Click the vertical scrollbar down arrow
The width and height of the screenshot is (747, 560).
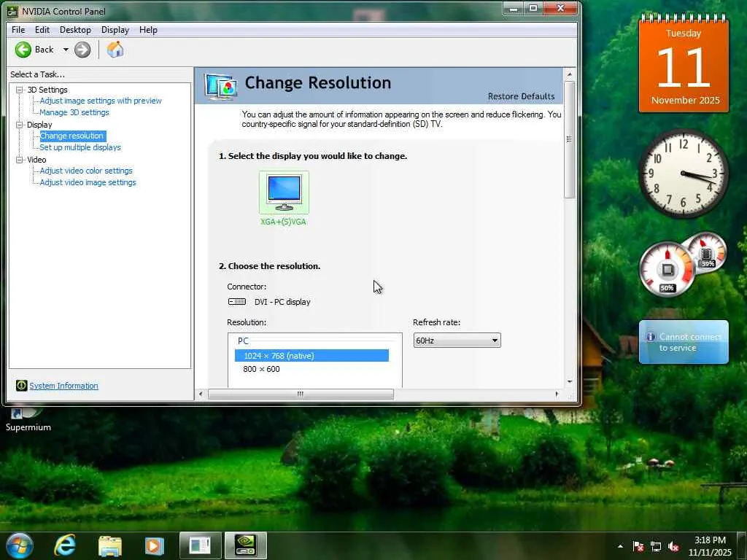pos(569,381)
